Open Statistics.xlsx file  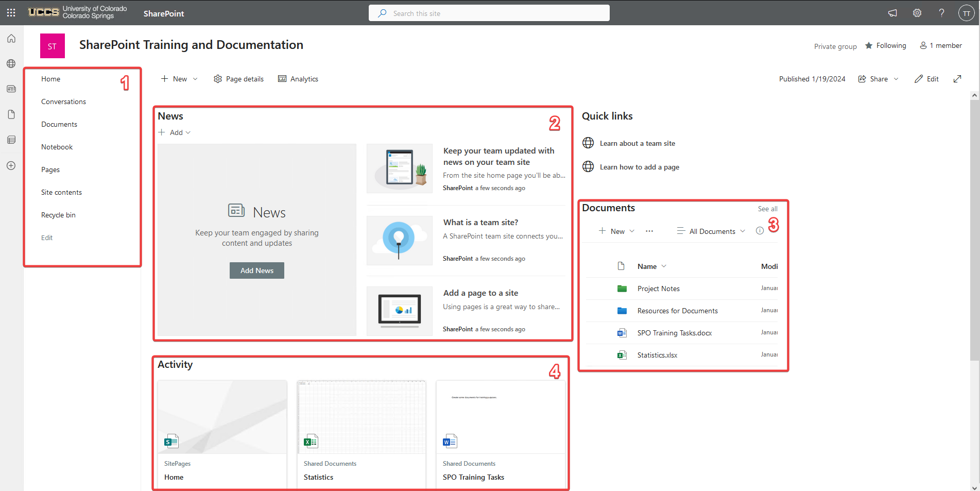658,355
